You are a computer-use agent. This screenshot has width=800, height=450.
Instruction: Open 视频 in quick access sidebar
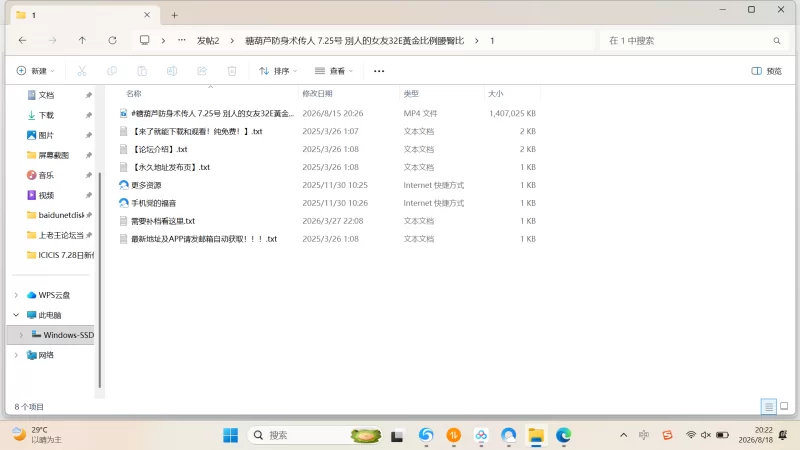coord(46,195)
